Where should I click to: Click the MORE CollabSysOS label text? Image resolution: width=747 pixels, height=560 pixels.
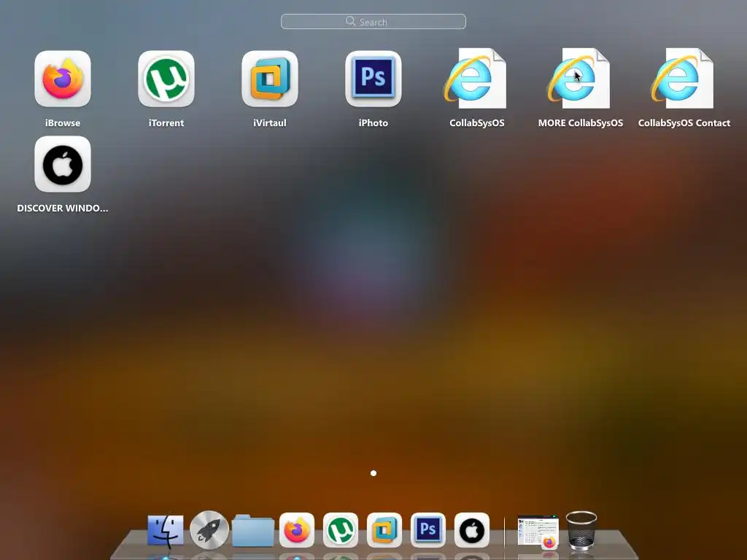(580, 122)
